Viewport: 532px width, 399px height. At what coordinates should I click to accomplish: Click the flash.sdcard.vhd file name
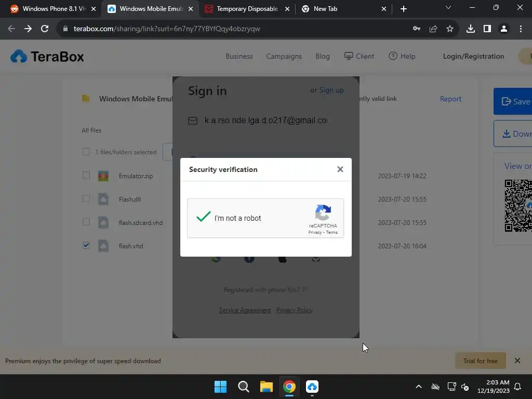coord(140,222)
